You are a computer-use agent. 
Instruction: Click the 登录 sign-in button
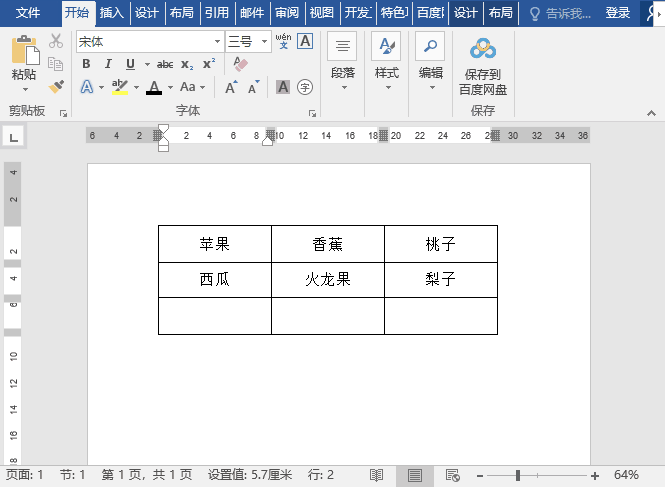[x=618, y=13]
